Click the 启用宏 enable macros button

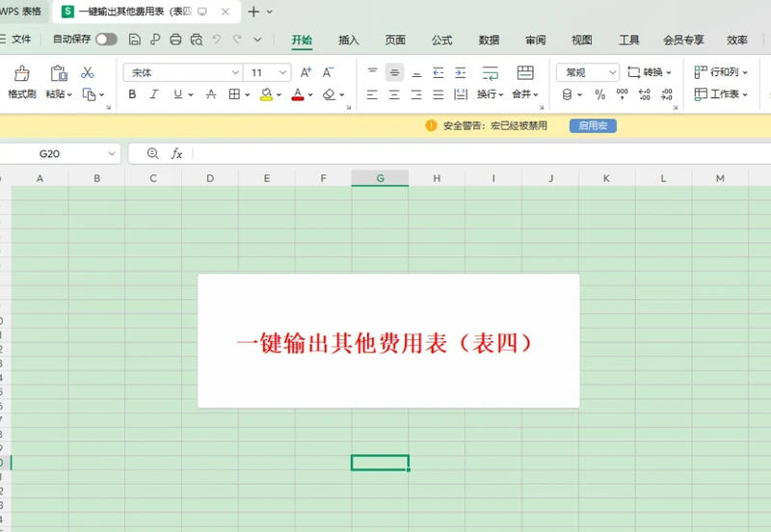(x=593, y=126)
